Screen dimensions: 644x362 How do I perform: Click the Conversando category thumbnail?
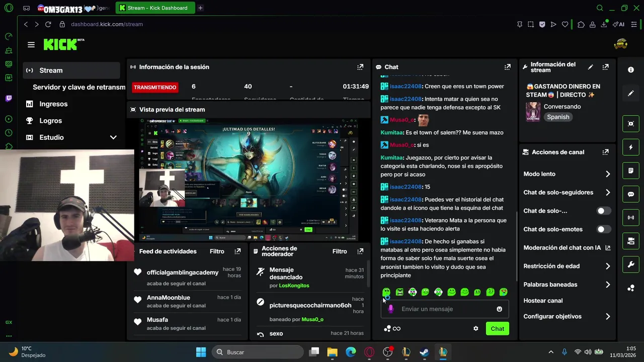533,112
